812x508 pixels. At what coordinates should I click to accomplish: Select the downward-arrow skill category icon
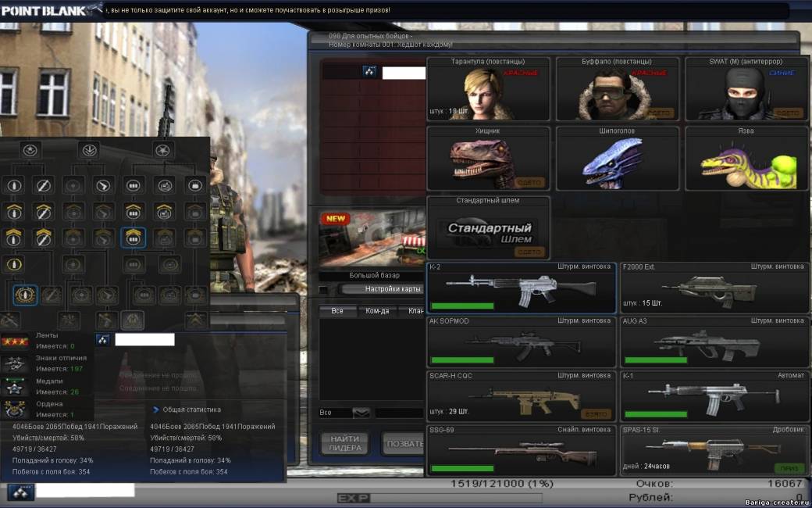click(88, 150)
